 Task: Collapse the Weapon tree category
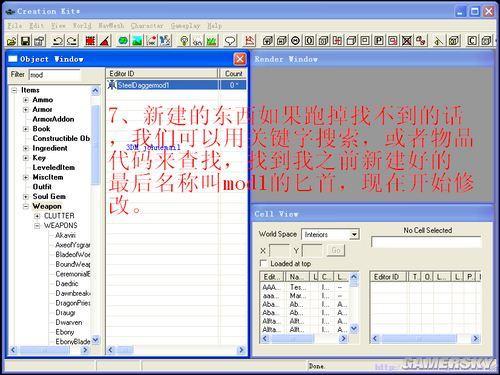26,206
